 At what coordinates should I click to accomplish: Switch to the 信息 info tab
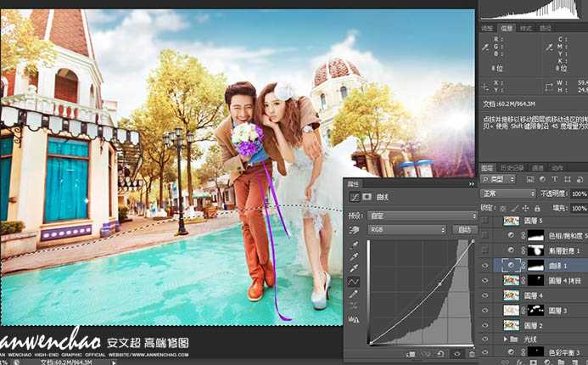[507, 28]
